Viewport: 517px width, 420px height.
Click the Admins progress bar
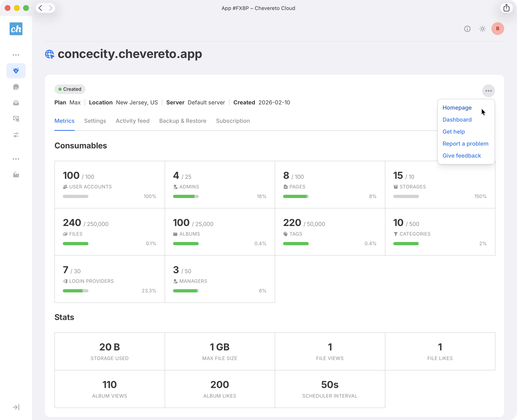186,196
